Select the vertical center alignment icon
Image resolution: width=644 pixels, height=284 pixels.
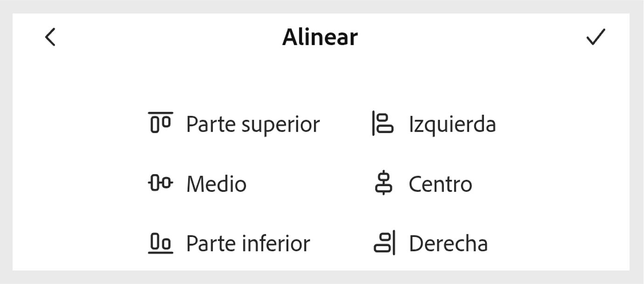pyautogui.click(x=383, y=183)
